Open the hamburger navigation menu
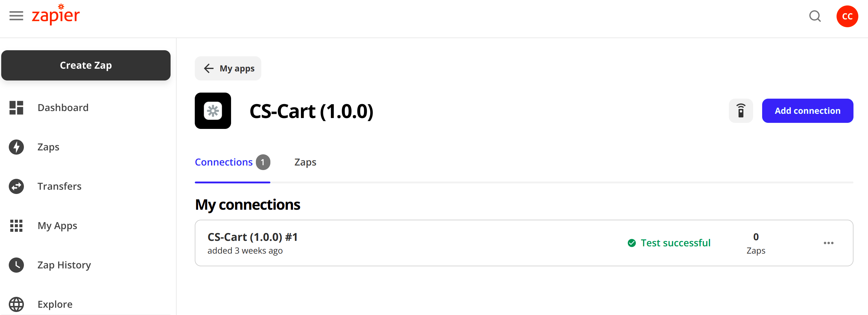The height and width of the screenshot is (315, 868). pyautogui.click(x=16, y=16)
